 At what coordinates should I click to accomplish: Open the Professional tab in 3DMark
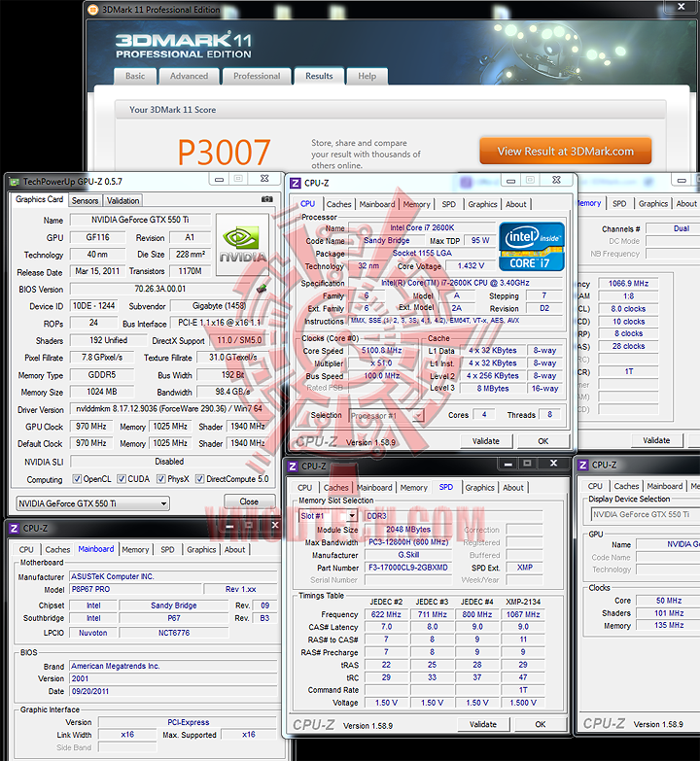pos(257,76)
